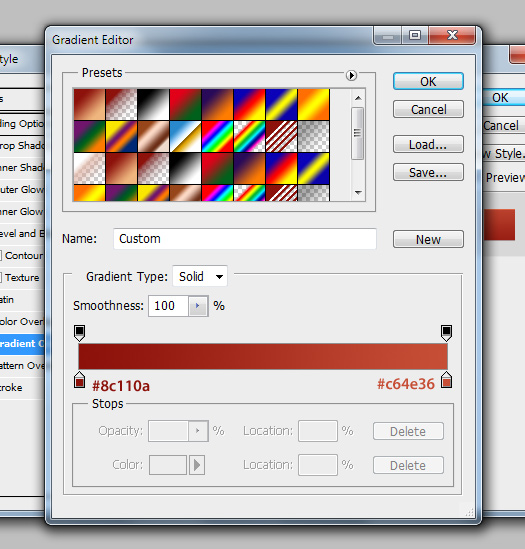525x549 pixels.
Task: Click the Load... button
Action: (428, 144)
